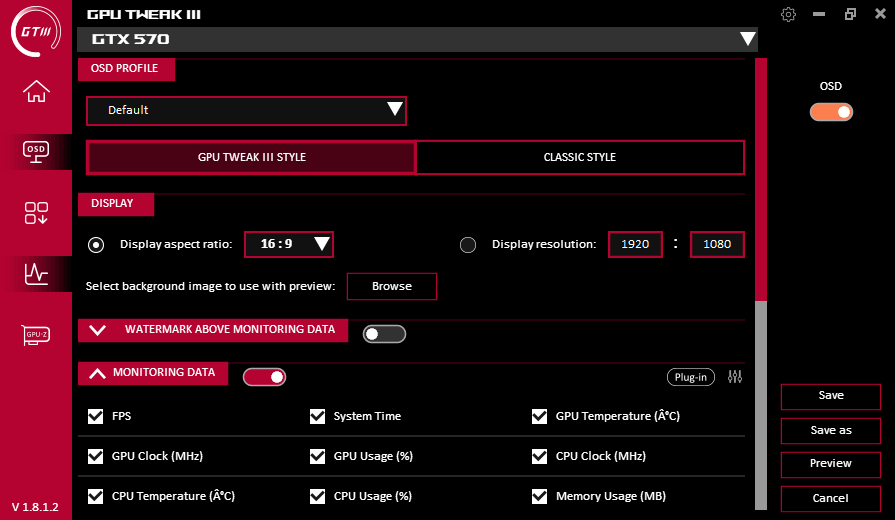Disable the Monitoring Data toggle
The height and width of the screenshot is (520, 895).
click(264, 377)
